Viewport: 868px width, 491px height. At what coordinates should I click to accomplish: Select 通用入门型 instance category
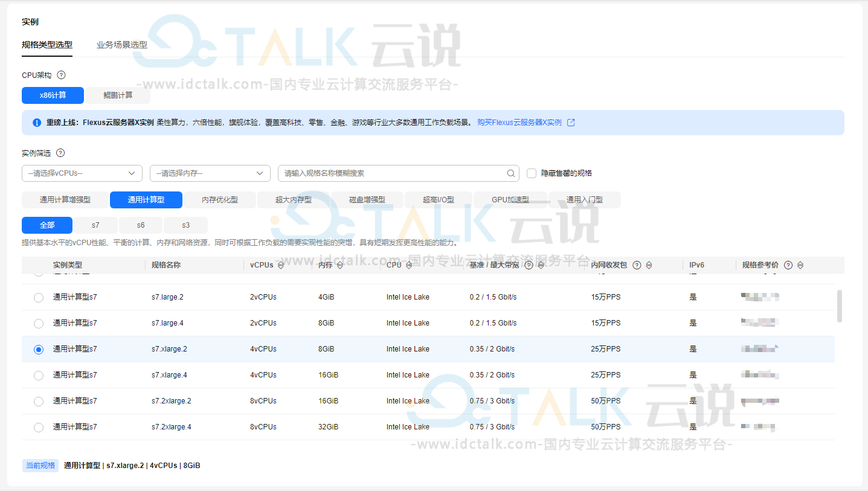(x=585, y=200)
